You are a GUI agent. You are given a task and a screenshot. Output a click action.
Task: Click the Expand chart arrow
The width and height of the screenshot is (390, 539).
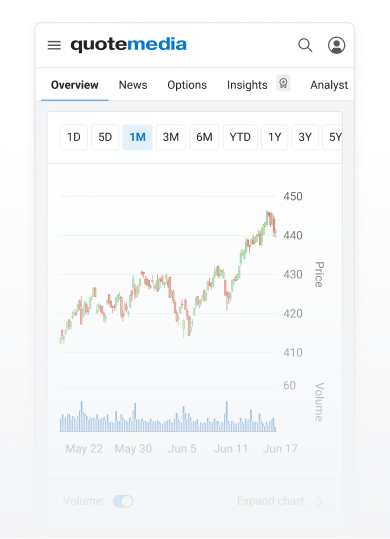pyautogui.click(x=320, y=501)
